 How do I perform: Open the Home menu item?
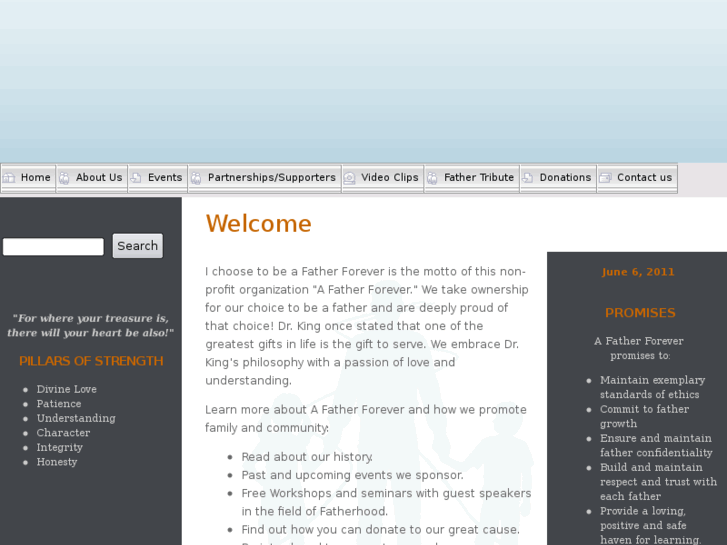click(x=28, y=178)
